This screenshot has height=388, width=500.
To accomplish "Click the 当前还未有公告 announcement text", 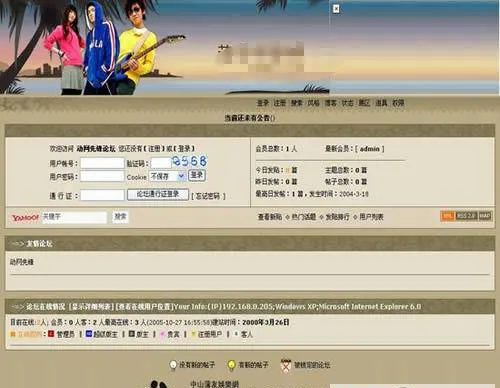I will click(x=250, y=118).
